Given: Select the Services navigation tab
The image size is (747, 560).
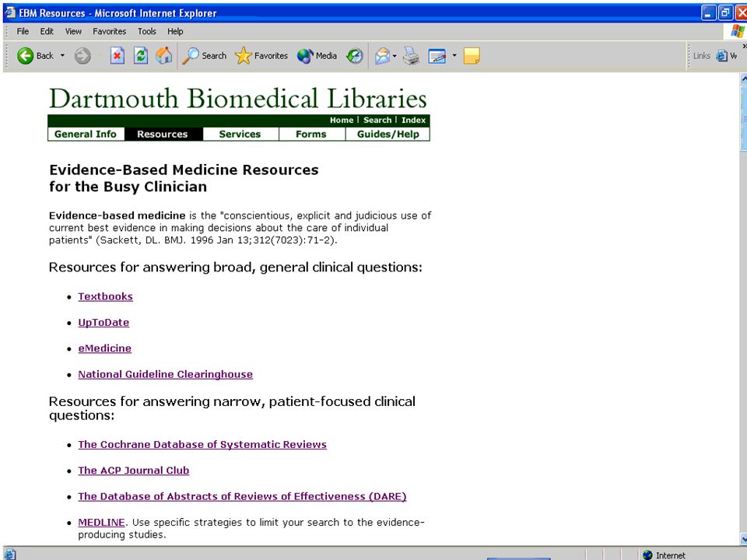Looking at the screenshot, I should point(240,135).
